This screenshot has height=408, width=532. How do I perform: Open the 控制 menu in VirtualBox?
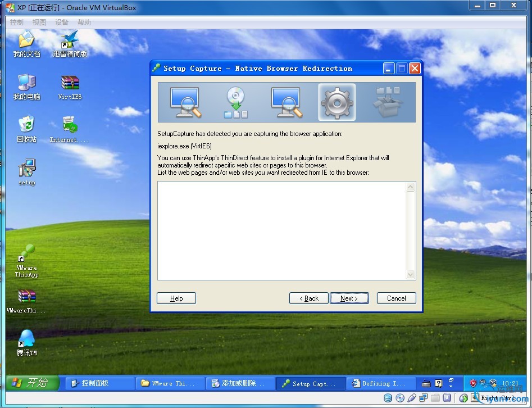17,22
